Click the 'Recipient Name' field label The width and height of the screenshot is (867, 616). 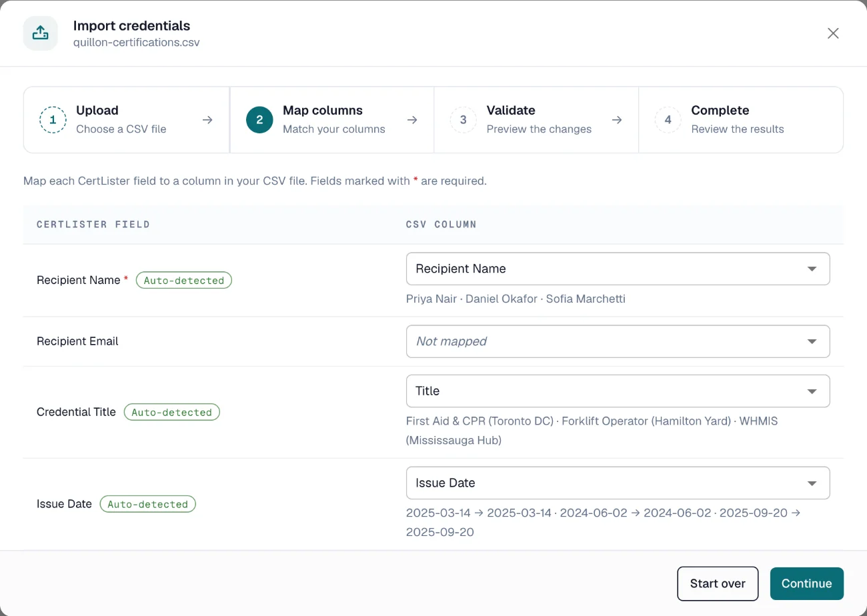click(79, 280)
